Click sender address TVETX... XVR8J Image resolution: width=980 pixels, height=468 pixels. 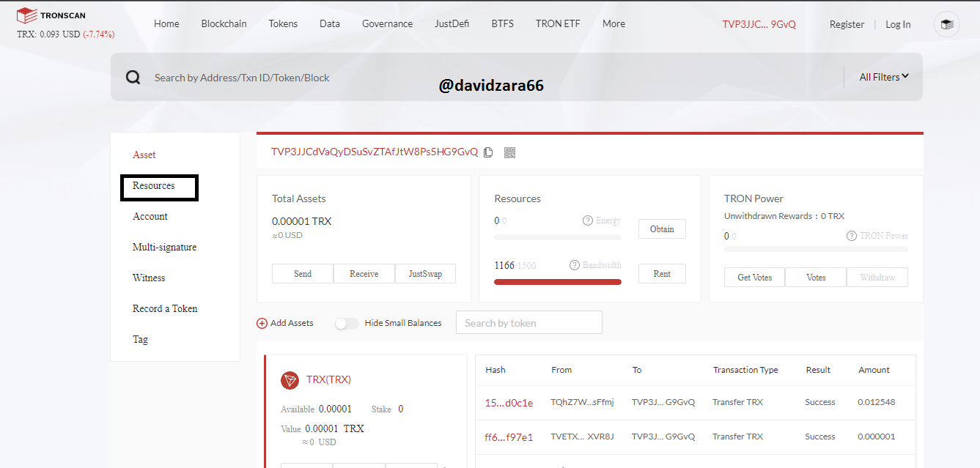pyautogui.click(x=582, y=437)
